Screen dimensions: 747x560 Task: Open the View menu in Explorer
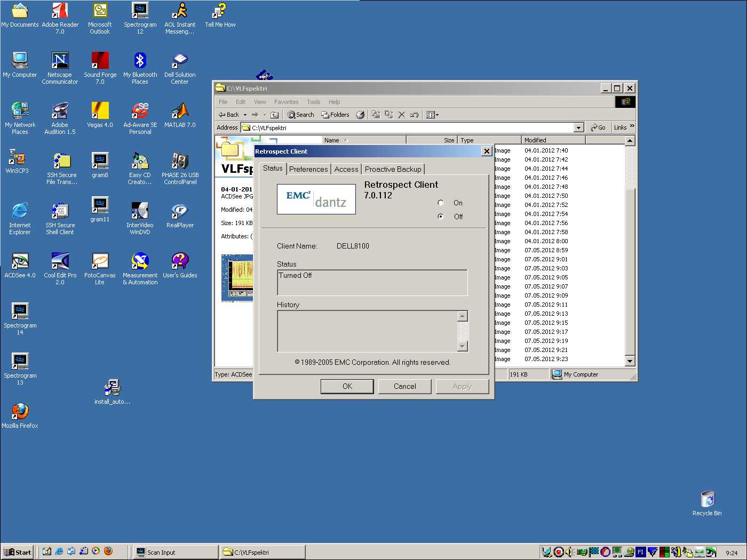tap(260, 102)
